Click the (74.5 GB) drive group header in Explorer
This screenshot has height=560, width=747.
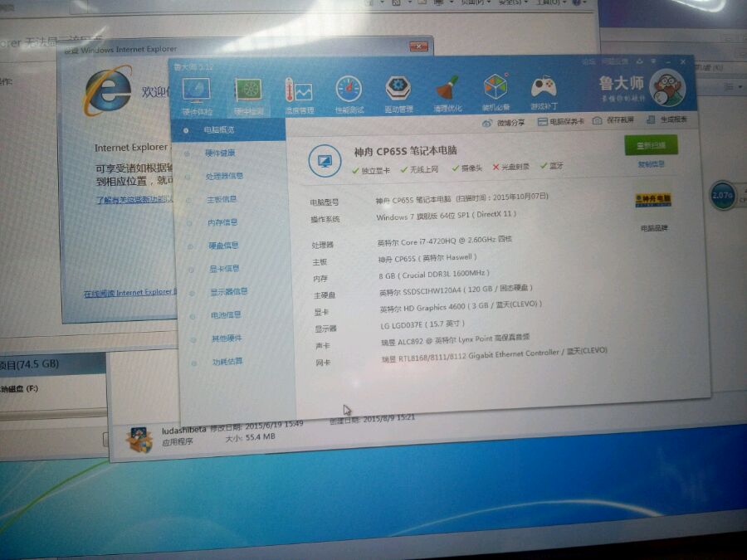point(52,364)
